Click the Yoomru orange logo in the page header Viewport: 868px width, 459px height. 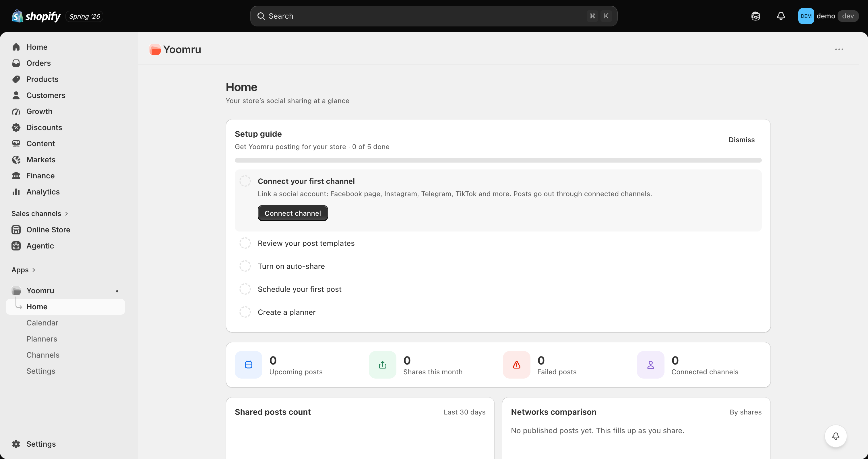pos(155,50)
